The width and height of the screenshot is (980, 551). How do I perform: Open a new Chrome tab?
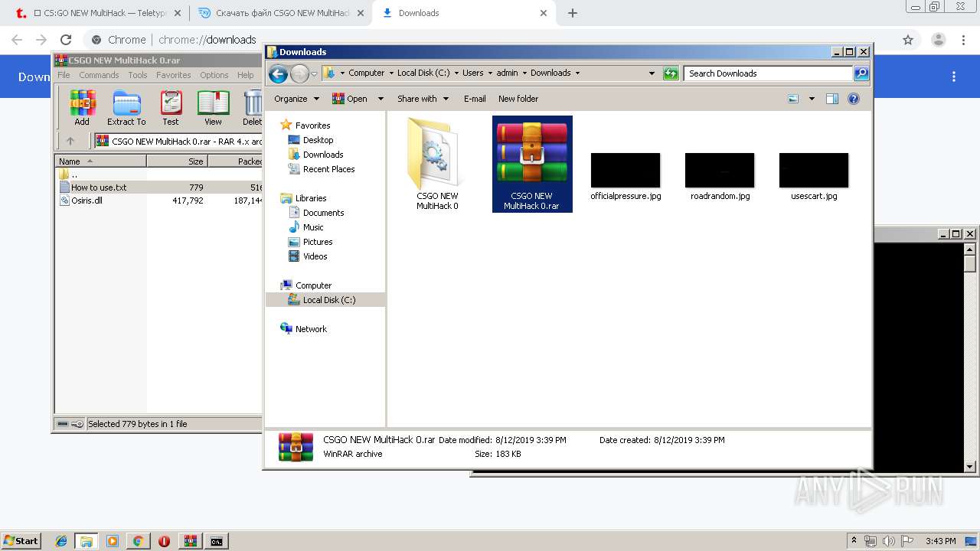point(572,13)
